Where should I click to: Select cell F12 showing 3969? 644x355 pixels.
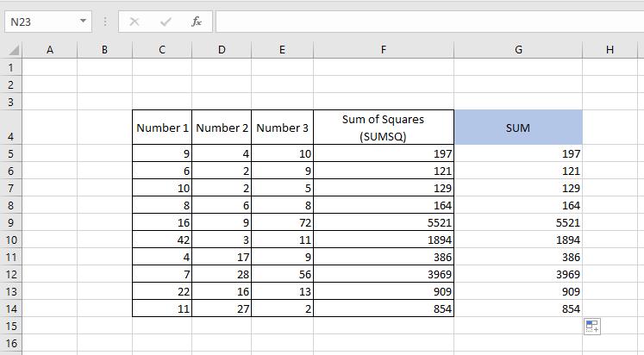click(x=383, y=274)
